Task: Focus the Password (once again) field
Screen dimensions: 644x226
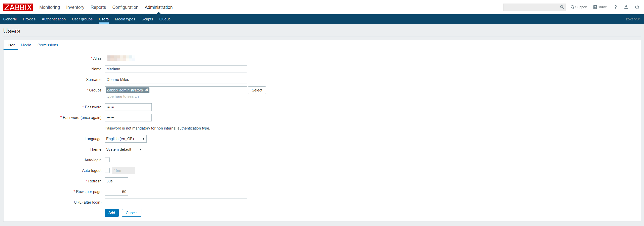Action: (128, 118)
